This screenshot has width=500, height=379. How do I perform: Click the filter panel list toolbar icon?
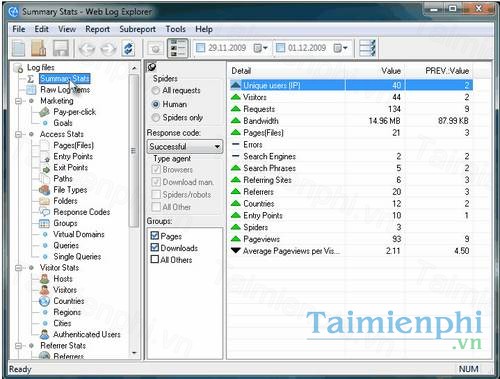click(x=178, y=48)
